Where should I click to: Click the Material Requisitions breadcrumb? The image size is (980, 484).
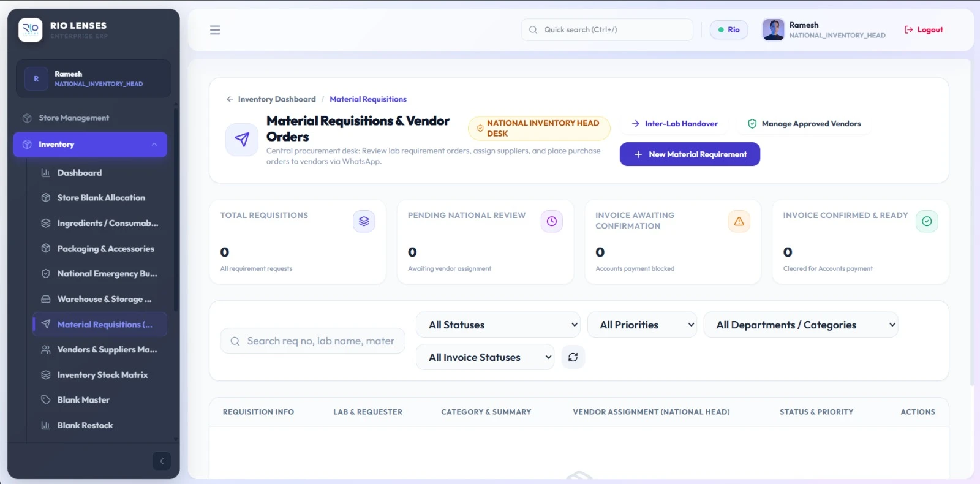pos(368,99)
